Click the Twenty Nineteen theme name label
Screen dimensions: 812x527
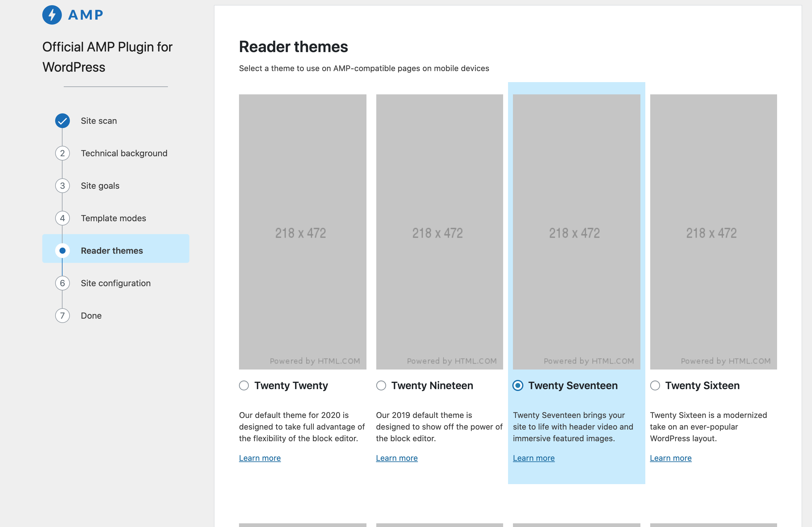pyautogui.click(x=432, y=385)
